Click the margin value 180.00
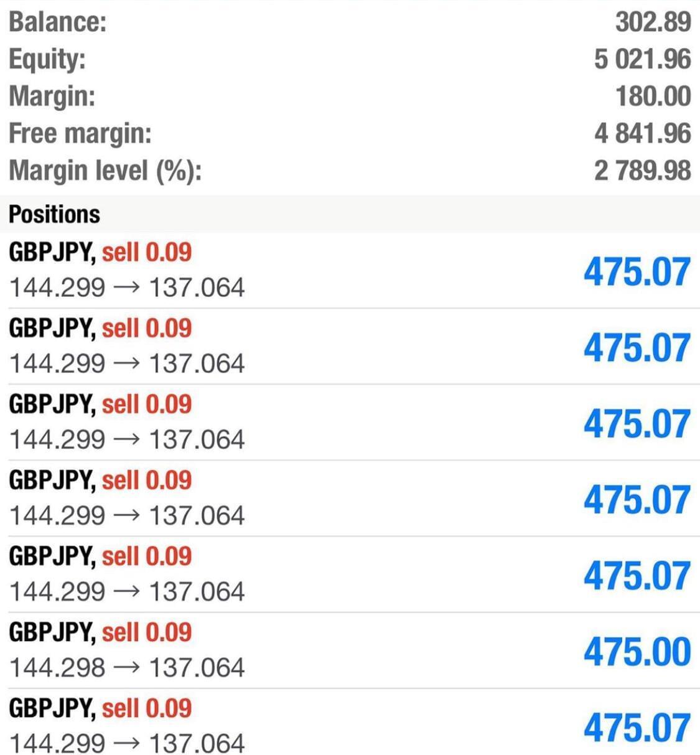 (653, 96)
